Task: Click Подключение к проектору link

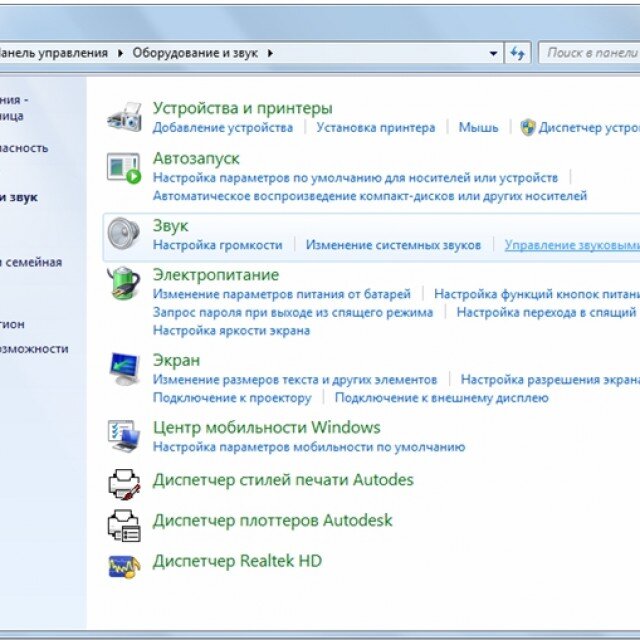Action: (232, 398)
